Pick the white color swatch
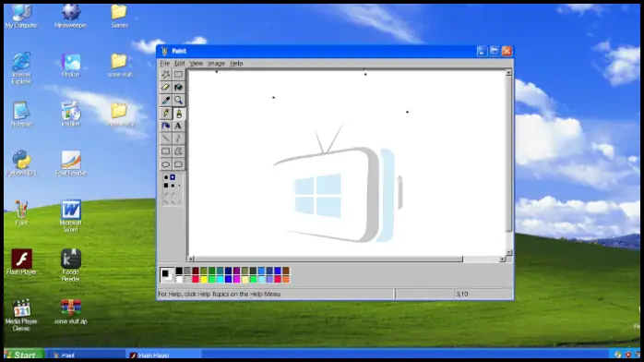Viewport: 644px width, 362px height. [x=179, y=280]
